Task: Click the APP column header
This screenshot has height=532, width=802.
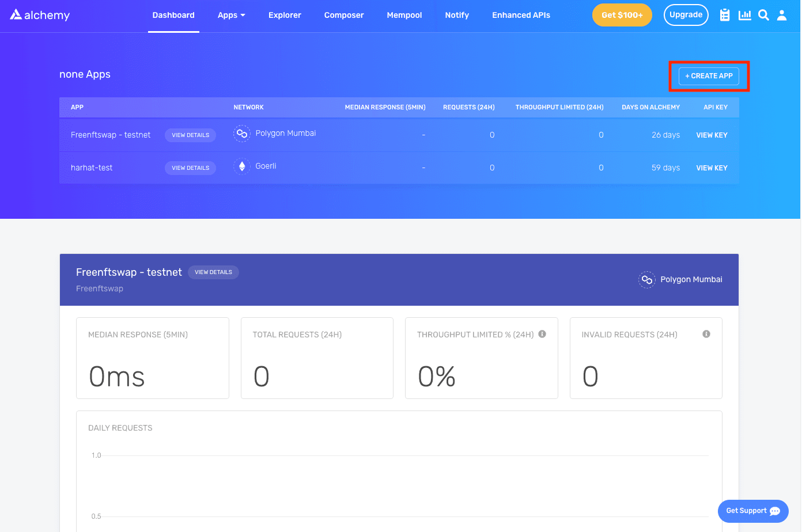Action: point(77,107)
